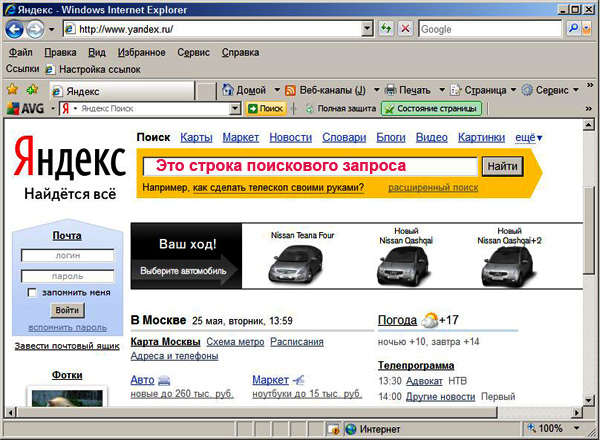This screenshot has height=440, width=600.
Task: Open the 100% zoom level dropdown
Action: point(576,429)
